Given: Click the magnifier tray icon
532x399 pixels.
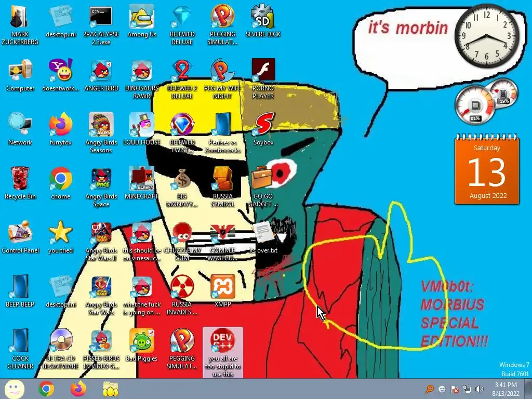Looking at the screenshot, I should [430, 389].
